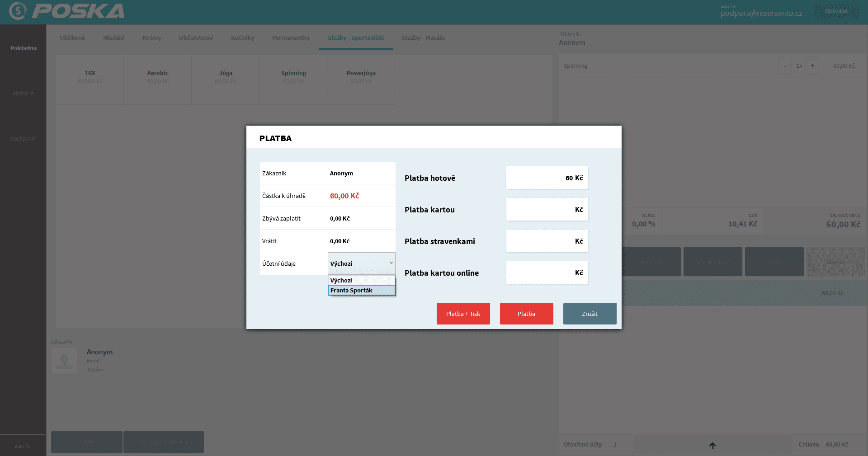Image resolution: width=868 pixels, height=456 pixels.
Task: Enter the Platba kartou online field
Action: pyautogui.click(x=547, y=273)
